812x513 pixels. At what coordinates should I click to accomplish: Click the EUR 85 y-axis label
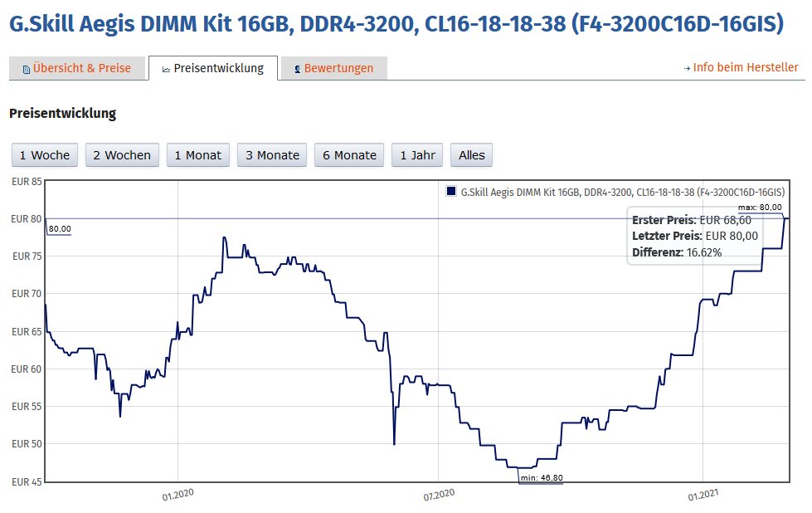(x=27, y=182)
